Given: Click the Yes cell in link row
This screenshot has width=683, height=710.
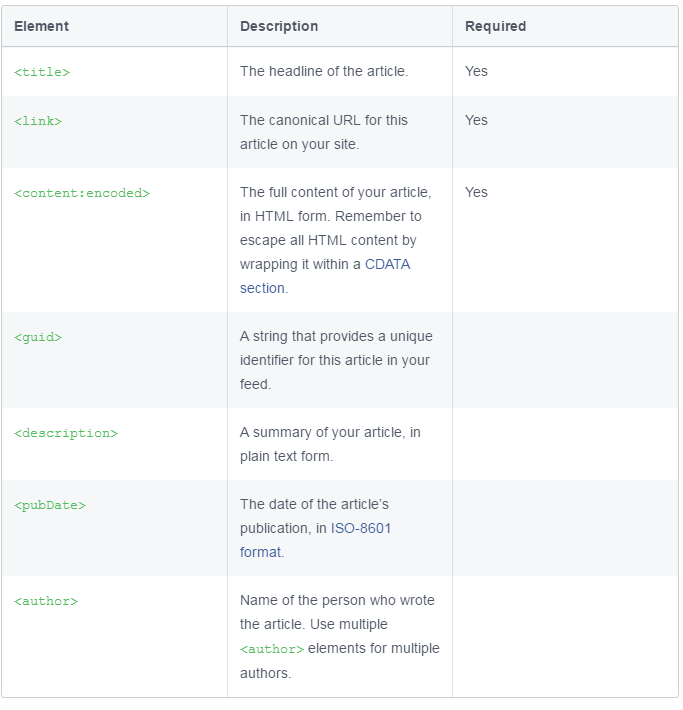Looking at the screenshot, I should (476, 120).
